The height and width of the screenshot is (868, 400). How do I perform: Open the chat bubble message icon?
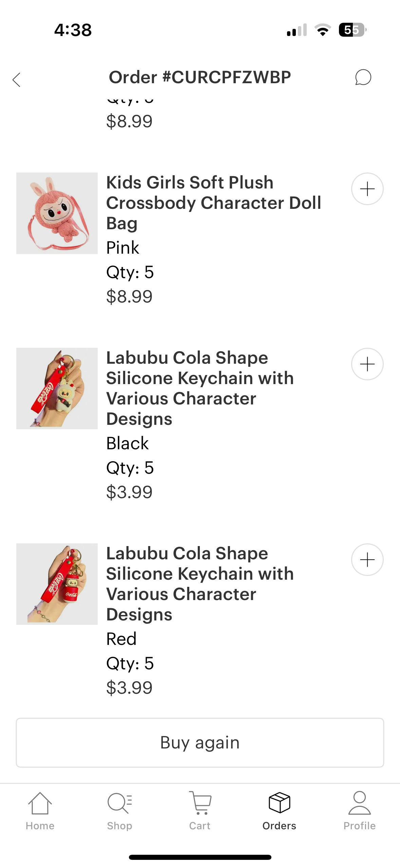pyautogui.click(x=363, y=77)
